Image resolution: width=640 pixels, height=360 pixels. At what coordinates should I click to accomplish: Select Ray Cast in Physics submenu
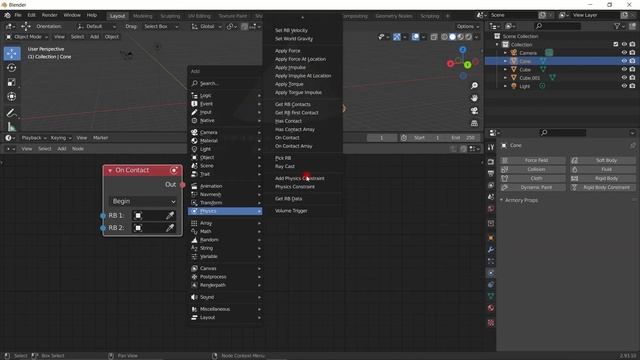tap(285, 167)
